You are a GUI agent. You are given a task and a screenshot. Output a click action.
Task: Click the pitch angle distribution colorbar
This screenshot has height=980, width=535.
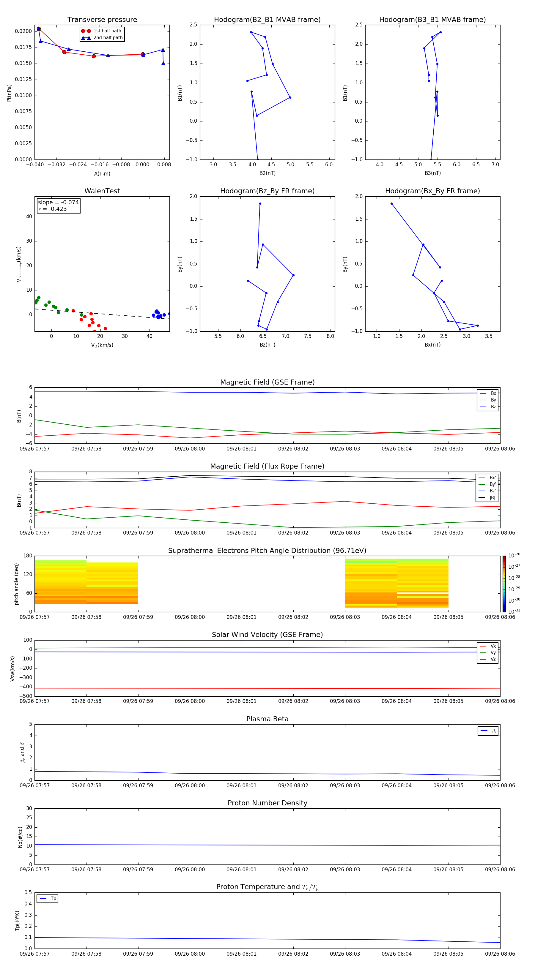pyautogui.click(x=504, y=584)
